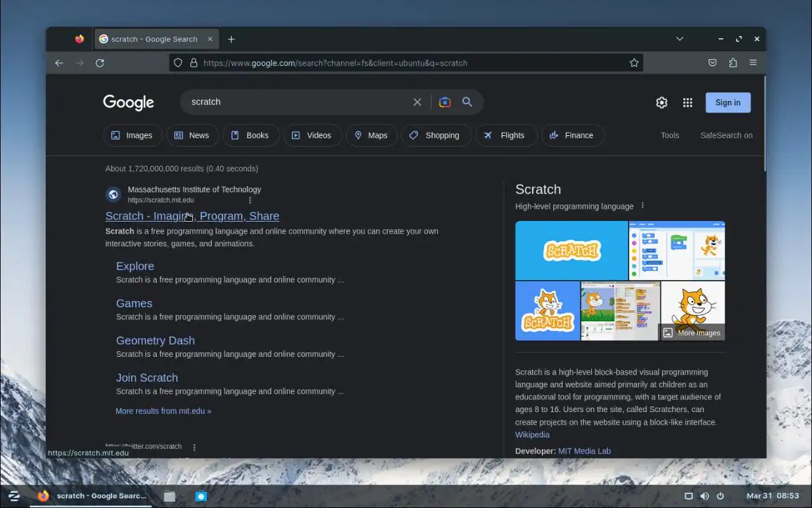Open the Extensions puzzle icon

click(x=733, y=63)
